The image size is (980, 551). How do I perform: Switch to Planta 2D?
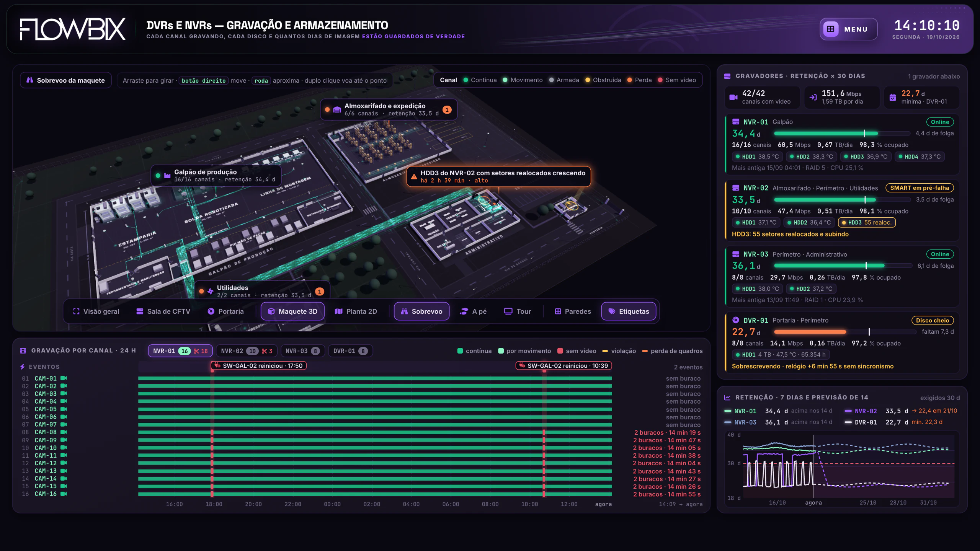point(356,311)
